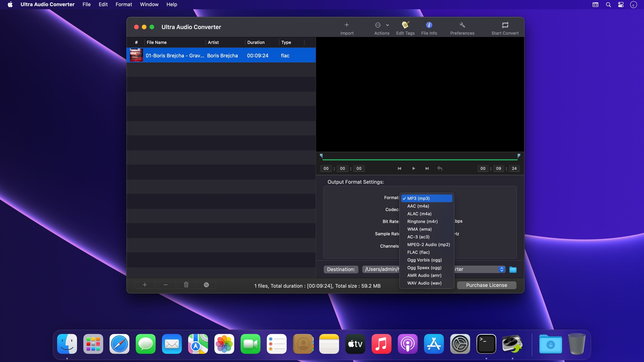Click Start Convert icon
Screen dimensions: 644x362
[x=505, y=25]
